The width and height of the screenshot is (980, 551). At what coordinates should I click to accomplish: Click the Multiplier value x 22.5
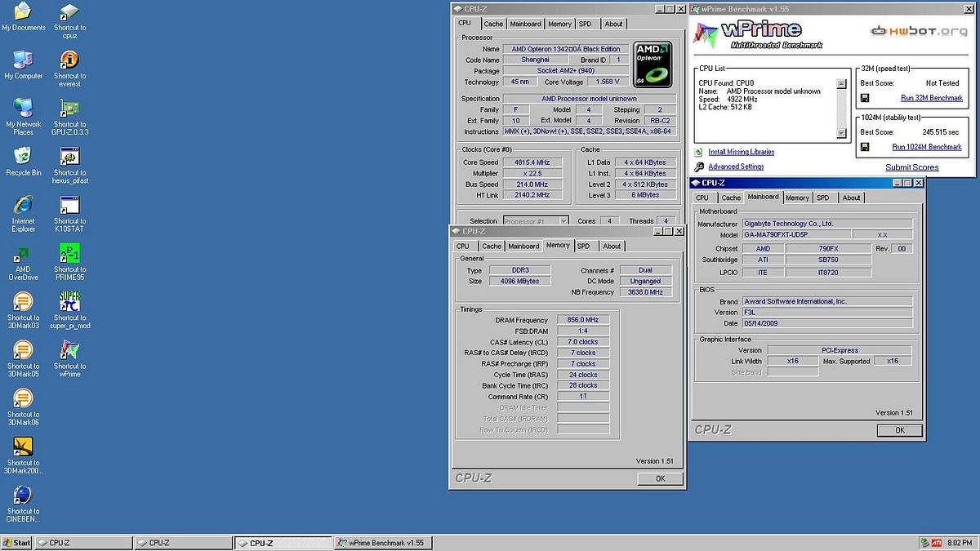(x=532, y=174)
